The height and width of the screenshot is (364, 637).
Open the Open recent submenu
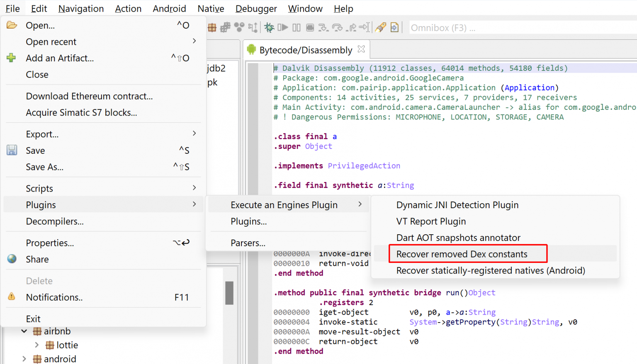click(x=51, y=41)
